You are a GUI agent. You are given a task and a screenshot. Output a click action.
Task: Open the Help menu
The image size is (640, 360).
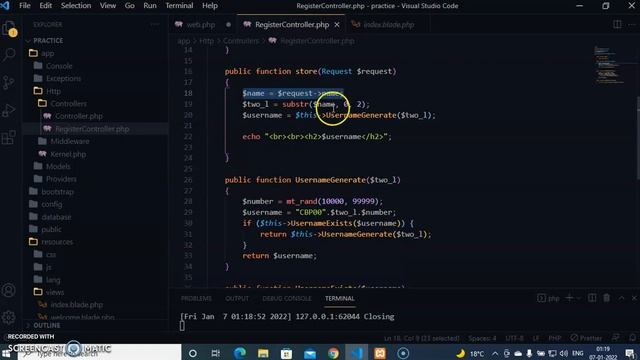[210, 6]
